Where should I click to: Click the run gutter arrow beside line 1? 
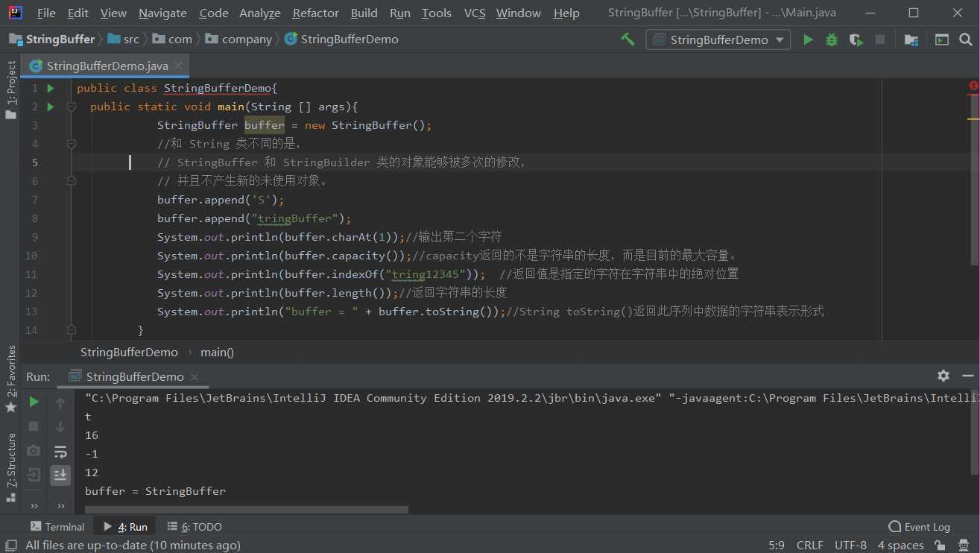pyautogui.click(x=51, y=88)
